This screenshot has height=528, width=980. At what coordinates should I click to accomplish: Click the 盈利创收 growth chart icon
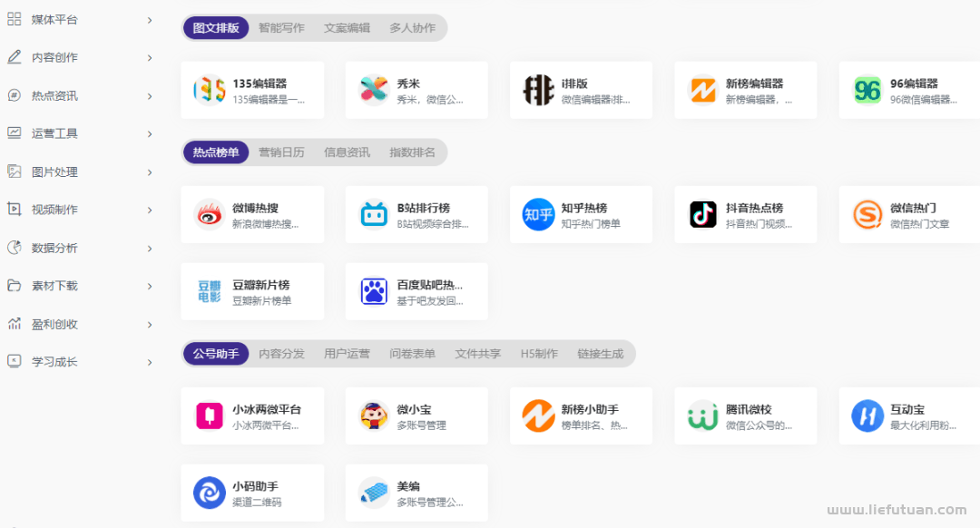click(x=14, y=324)
